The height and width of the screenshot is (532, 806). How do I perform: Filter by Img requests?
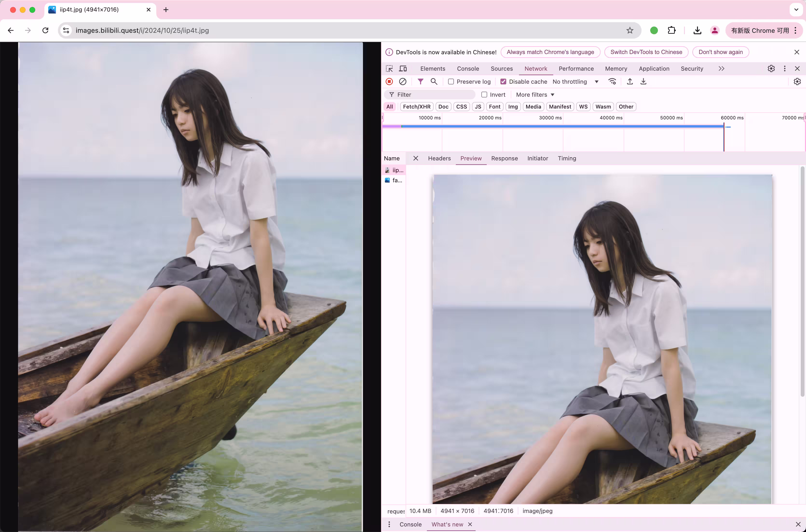513,107
